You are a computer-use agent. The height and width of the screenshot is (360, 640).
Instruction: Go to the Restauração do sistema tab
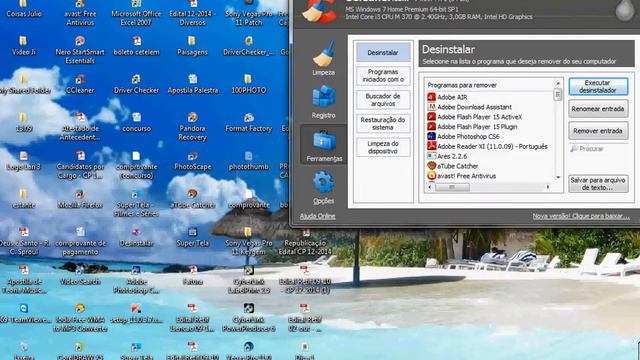point(383,123)
